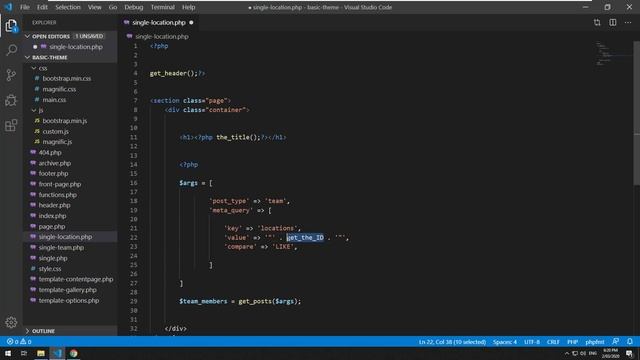The height and width of the screenshot is (360, 640).
Task: Open the Windows Start menu
Action: (8, 353)
